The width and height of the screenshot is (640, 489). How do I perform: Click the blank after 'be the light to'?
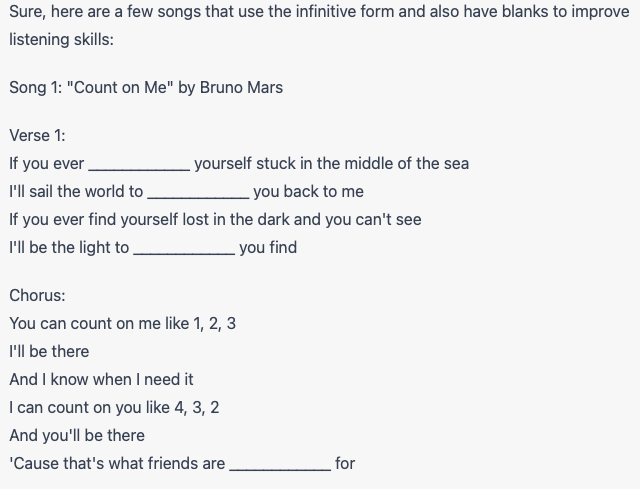click(x=184, y=248)
